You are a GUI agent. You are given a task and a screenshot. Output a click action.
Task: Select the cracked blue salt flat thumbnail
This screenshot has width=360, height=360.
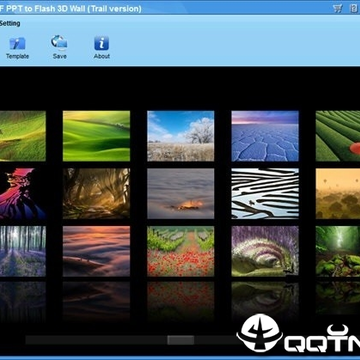point(265,136)
